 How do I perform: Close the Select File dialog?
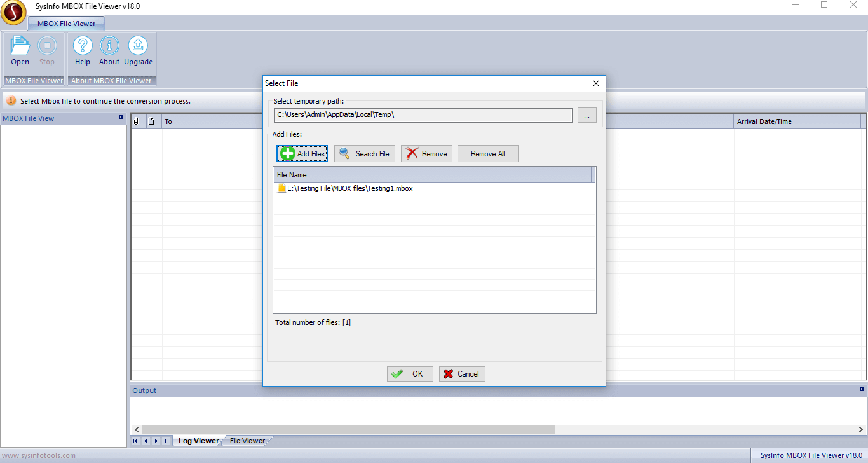pyautogui.click(x=595, y=83)
